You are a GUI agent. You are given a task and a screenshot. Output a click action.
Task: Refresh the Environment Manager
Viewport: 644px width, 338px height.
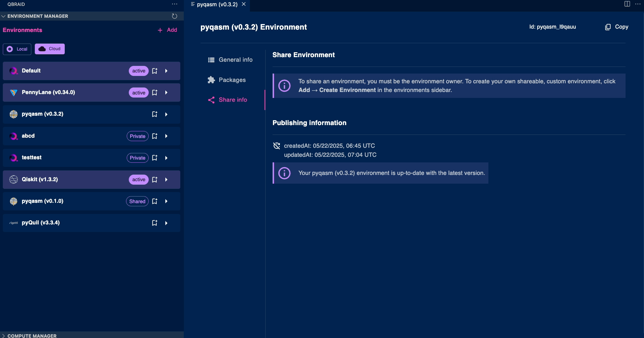tap(174, 16)
